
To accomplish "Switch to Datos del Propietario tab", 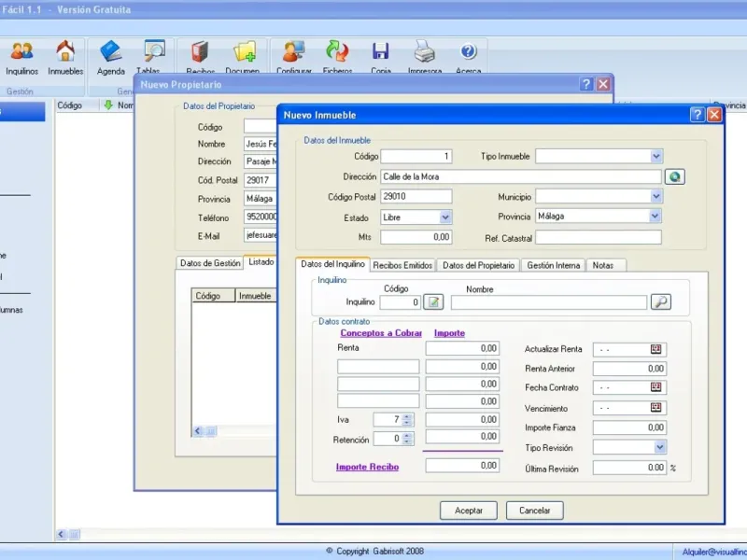I will [478, 266].
